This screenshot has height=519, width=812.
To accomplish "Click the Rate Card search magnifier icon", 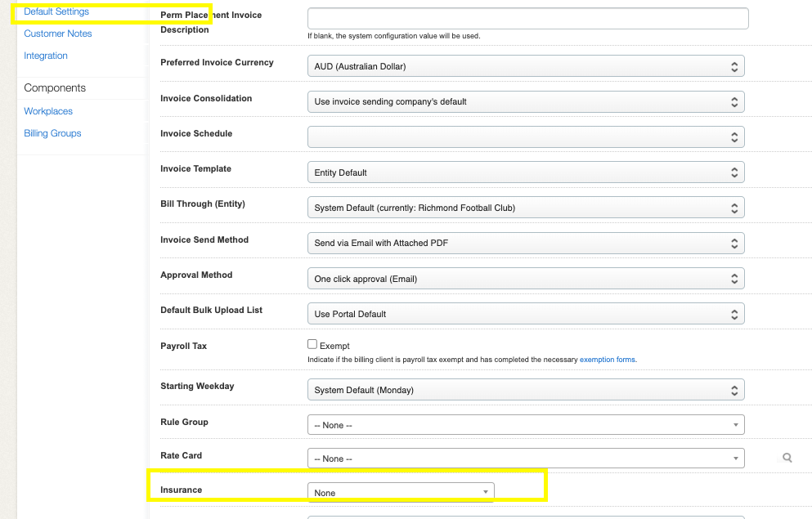I will click(x=787, y=458).
